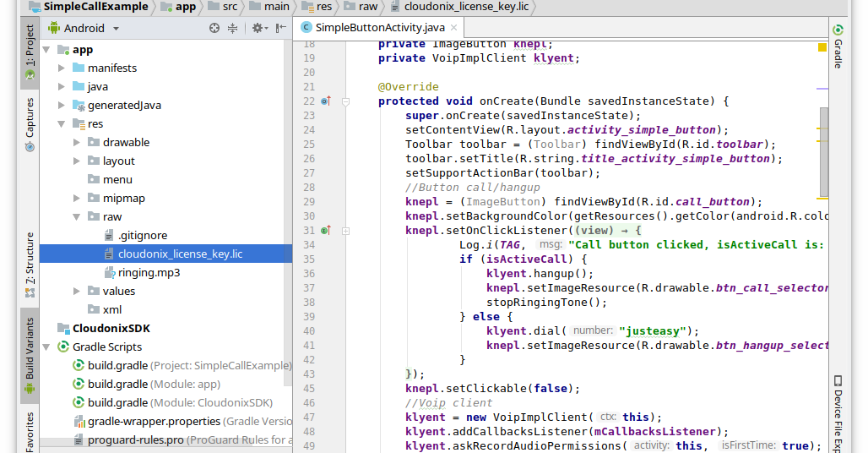This screenshot has height=453, width=868.
Task: Click the collapse all icon in project panel
Action: [232, 28]
